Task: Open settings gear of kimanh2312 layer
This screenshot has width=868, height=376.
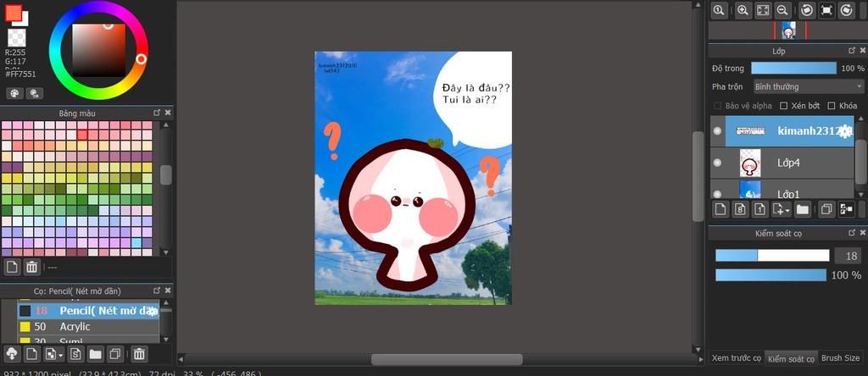Action: coord(845,131)
